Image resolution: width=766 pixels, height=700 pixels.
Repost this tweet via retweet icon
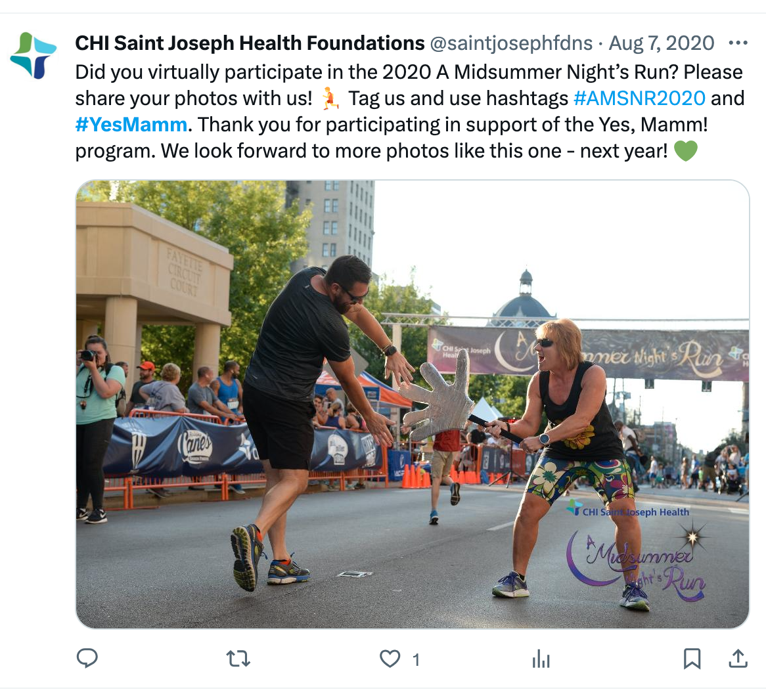pos(238,659)
